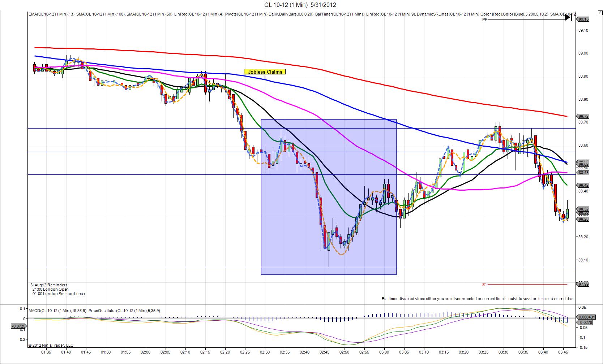Screen dimensions: 603x364
Task: Select the 88.42 price marker tag
Action: click(583, 185)
